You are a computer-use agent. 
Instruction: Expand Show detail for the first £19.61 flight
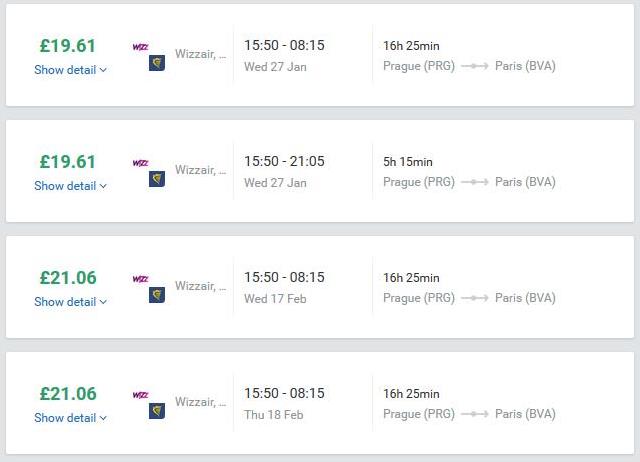[70, 70]
